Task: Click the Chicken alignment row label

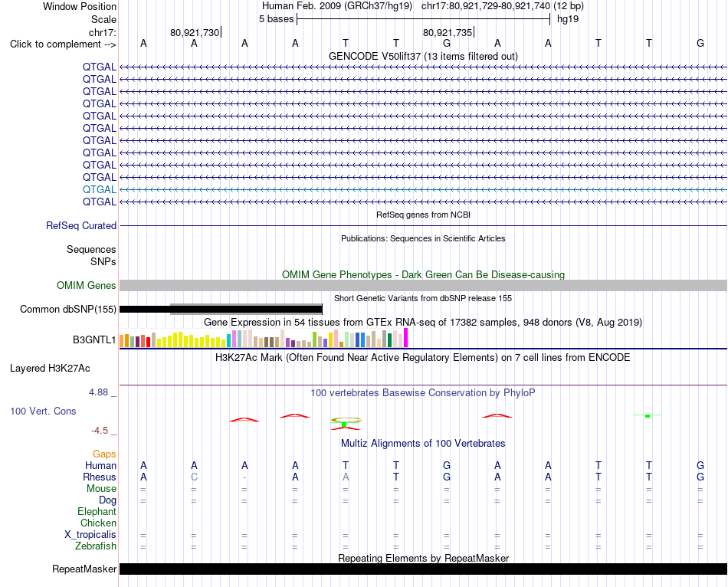Action: tap(98, 523)
